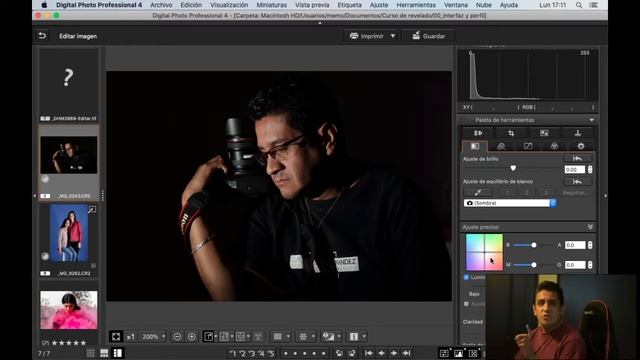Screen dimensions: 640x360
Task: Expand the Ajuste preciso section
Action: [x=590, y=227]
